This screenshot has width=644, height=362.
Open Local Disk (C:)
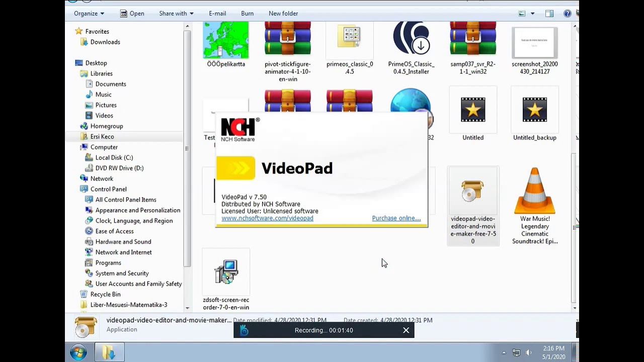[x=114, y=158]
